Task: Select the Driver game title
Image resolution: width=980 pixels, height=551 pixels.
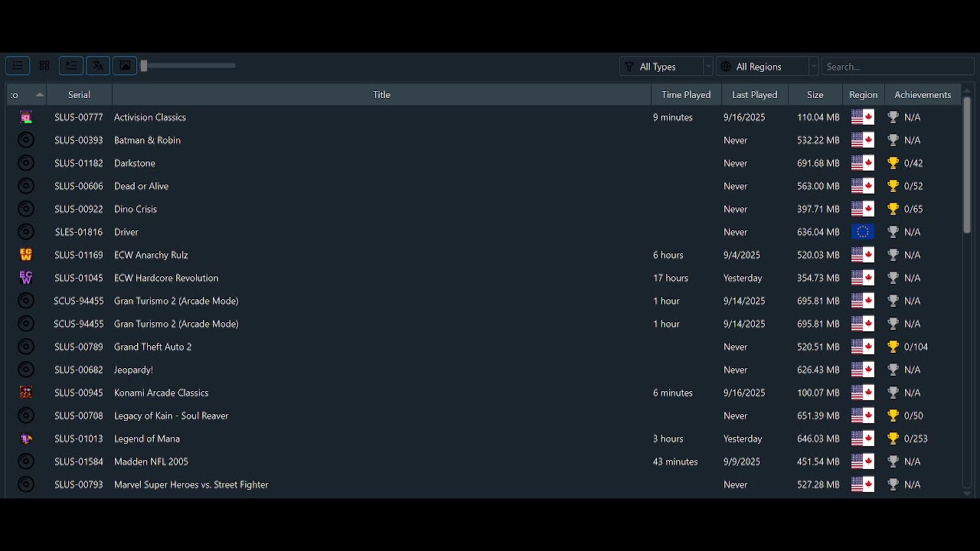Action: (126, 232)
